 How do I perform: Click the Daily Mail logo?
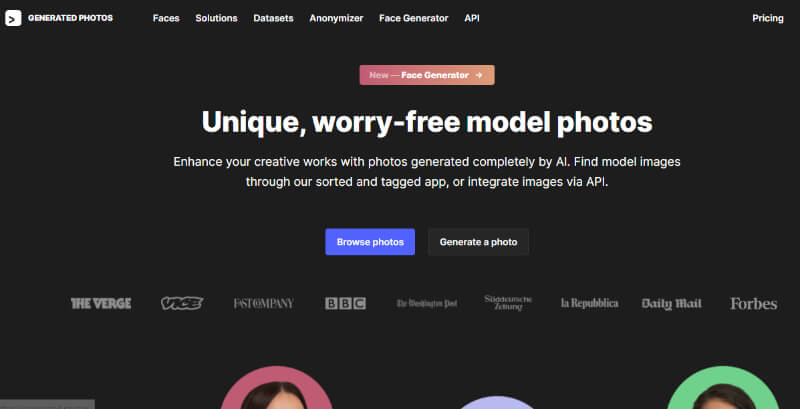click(671, 303)
